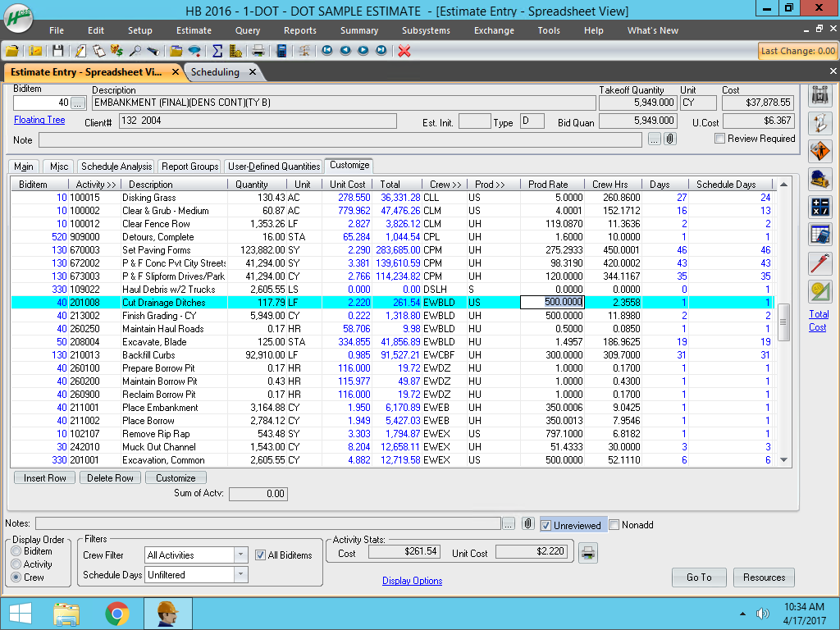This screenshot has width=840, height=630.
Task: Click the scroll with magnifier sidebar icon
Action: (x=819, y=123)
